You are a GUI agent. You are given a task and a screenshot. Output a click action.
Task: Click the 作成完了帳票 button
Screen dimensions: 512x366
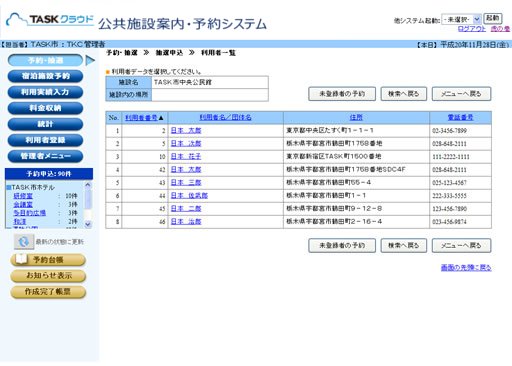48,292
